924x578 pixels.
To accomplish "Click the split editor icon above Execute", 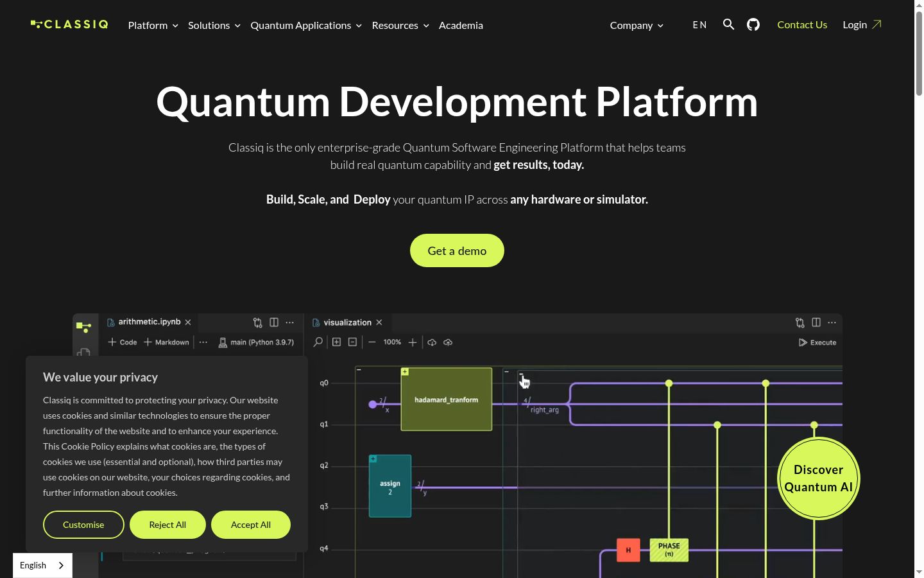I will pyautogui.click(x=816, y=322).
